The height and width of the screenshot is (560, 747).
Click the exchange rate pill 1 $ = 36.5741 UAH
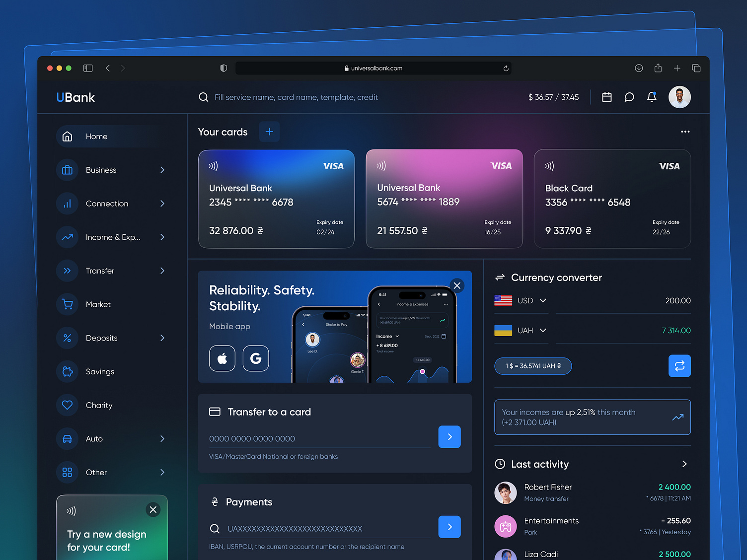[x=533, y=366]
